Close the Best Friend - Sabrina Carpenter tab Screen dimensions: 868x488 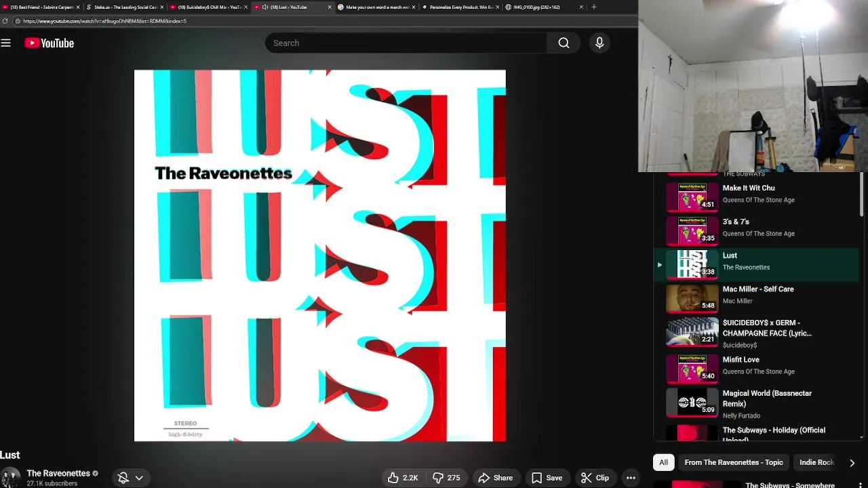coord(78,7)
